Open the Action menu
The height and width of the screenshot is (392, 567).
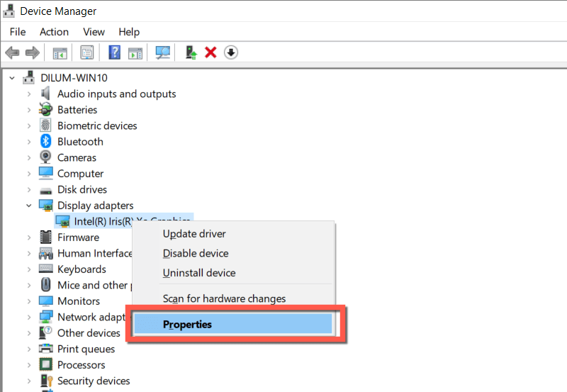click(54, 32)
